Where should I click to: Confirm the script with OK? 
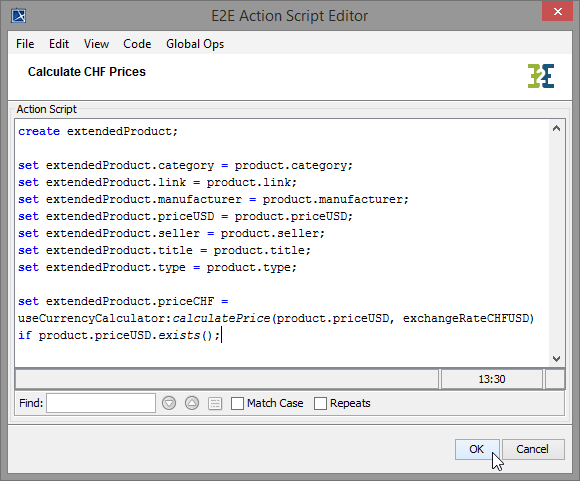(x=477, y=449)
